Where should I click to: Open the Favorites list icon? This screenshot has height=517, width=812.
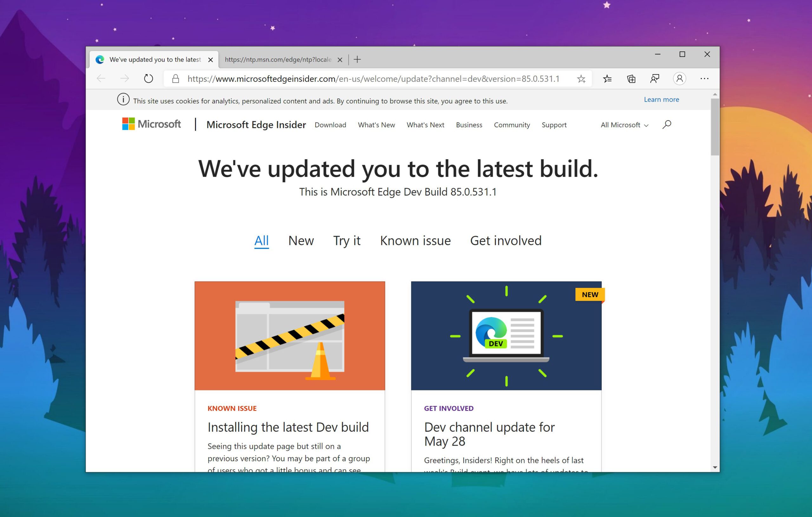click(607, 79)
